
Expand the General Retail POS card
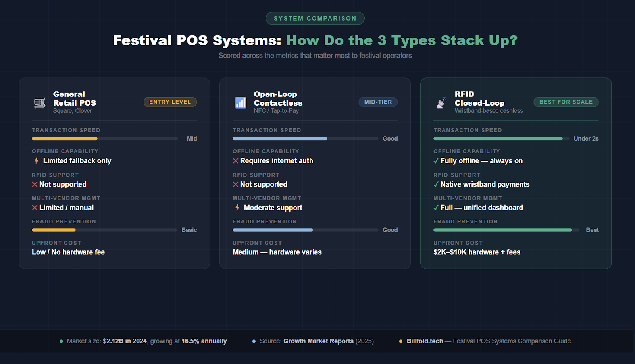pos(114,173)
